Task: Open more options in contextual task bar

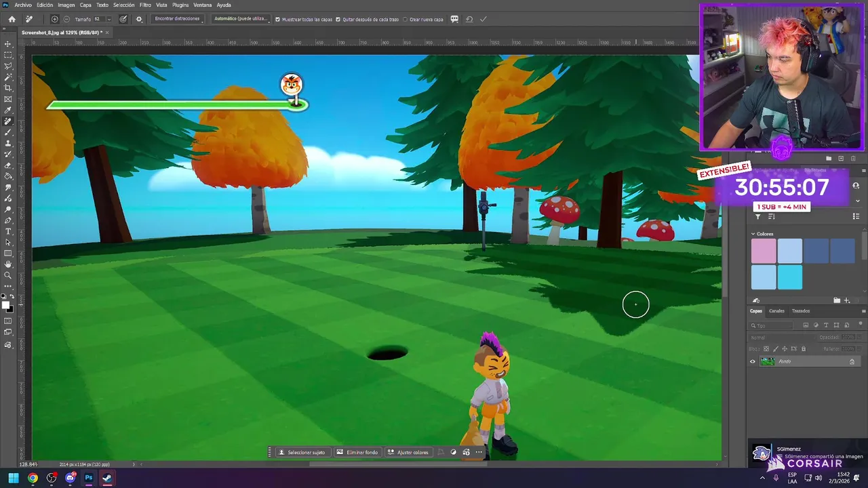Action: (x=479, y=452)
